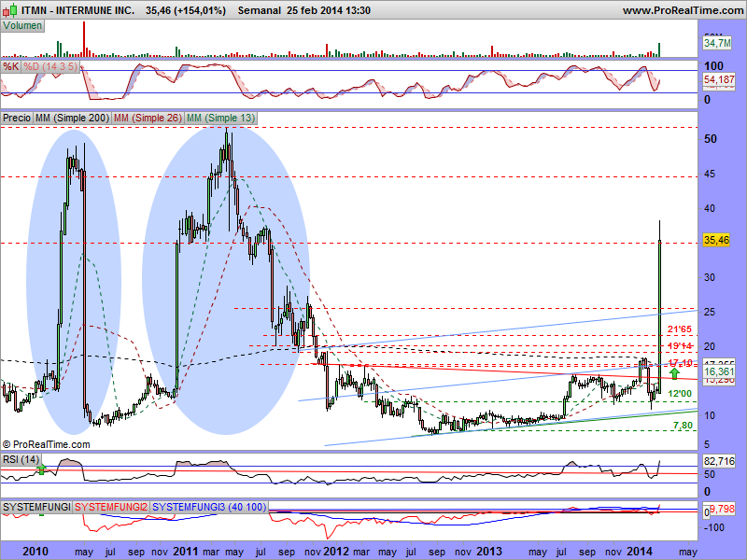Select the %K stochastic label
Screen dimensions: 747x560
tap(10, 66)
